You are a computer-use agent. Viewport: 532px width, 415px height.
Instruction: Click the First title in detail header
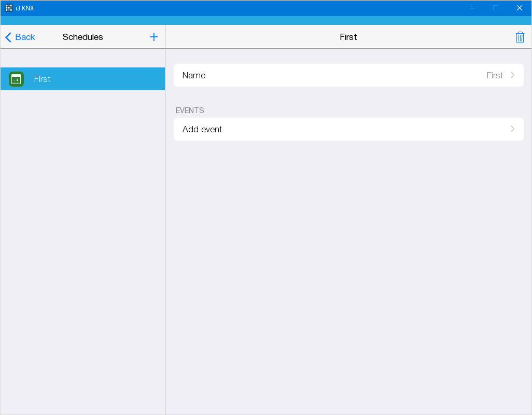tap(348, 37)
